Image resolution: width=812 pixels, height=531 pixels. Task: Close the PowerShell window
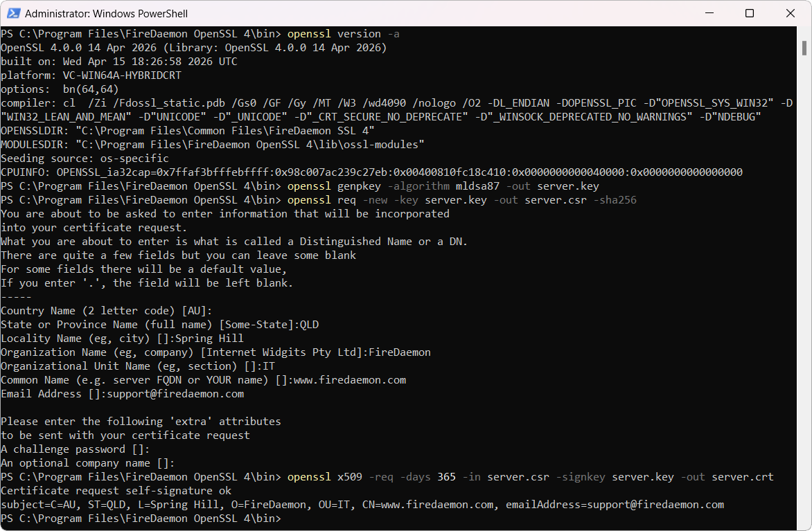click(x=790, y=12)
